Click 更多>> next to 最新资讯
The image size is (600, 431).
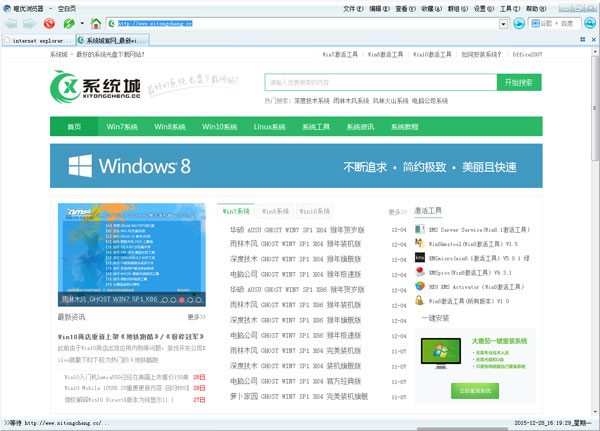[x=197, y=317]
